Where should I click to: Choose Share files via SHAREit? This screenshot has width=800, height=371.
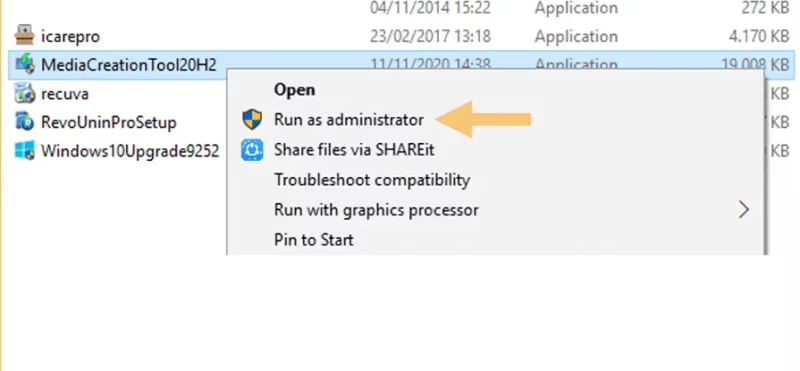point(354,150)
